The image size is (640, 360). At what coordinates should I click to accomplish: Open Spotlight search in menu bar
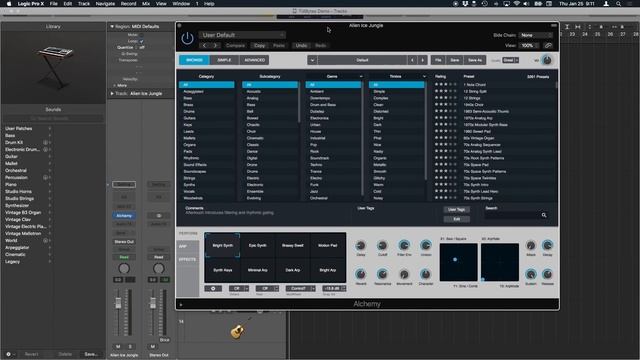click(x=619, y=4)
